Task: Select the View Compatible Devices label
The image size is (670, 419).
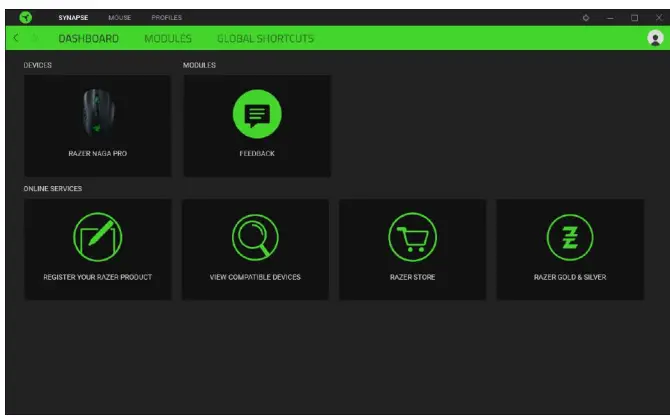Action: click(255, 277)
